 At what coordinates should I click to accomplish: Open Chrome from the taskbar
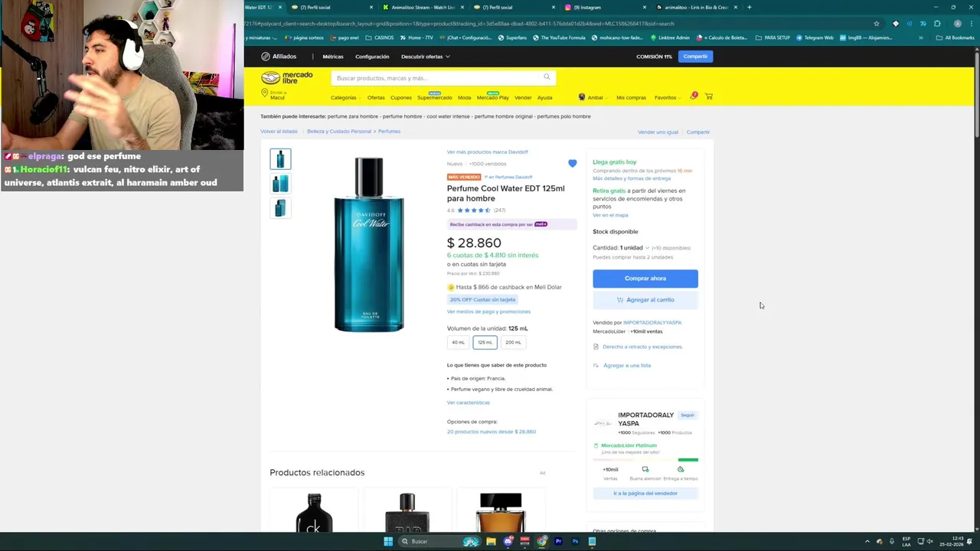coord(542,542)
